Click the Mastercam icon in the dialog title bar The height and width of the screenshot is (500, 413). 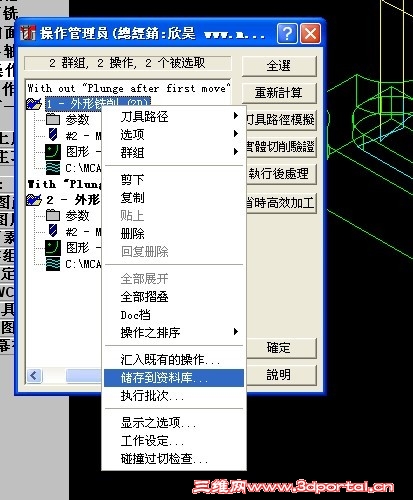coord(28,33)
